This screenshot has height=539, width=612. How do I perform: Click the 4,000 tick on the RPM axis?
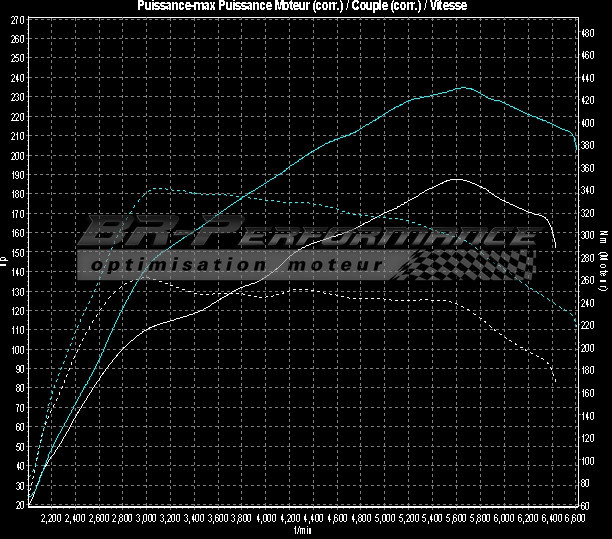(x=265, y=520)
